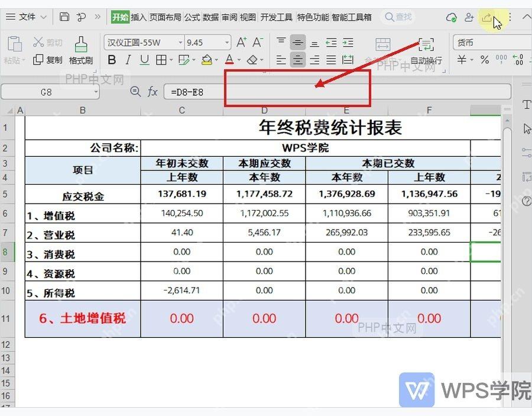Collapse the ribbon with the top-right chevron
The height and width of the screenshot is (416, 532).
coord(525,17)
